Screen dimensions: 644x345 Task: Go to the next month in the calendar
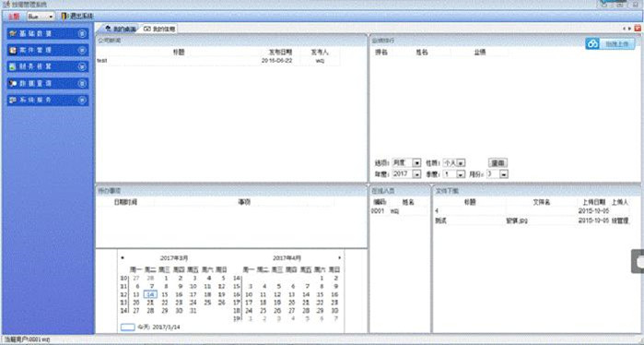(x=339, y=257)
